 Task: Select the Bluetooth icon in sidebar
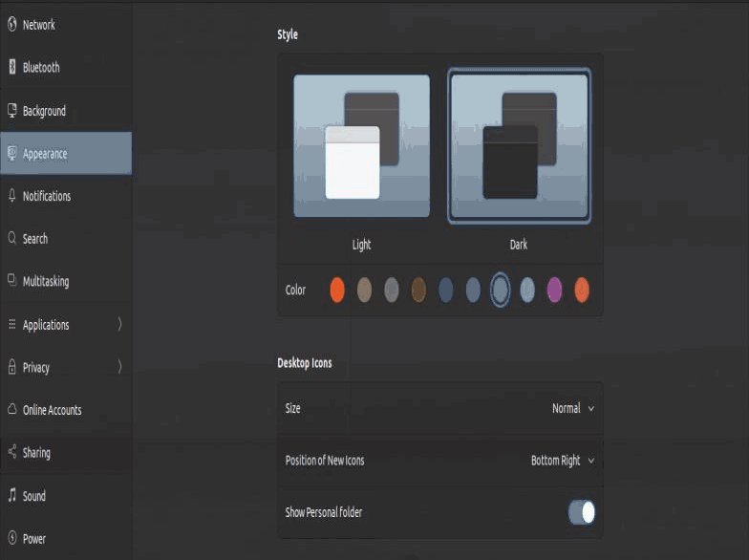tap(12, 67)
